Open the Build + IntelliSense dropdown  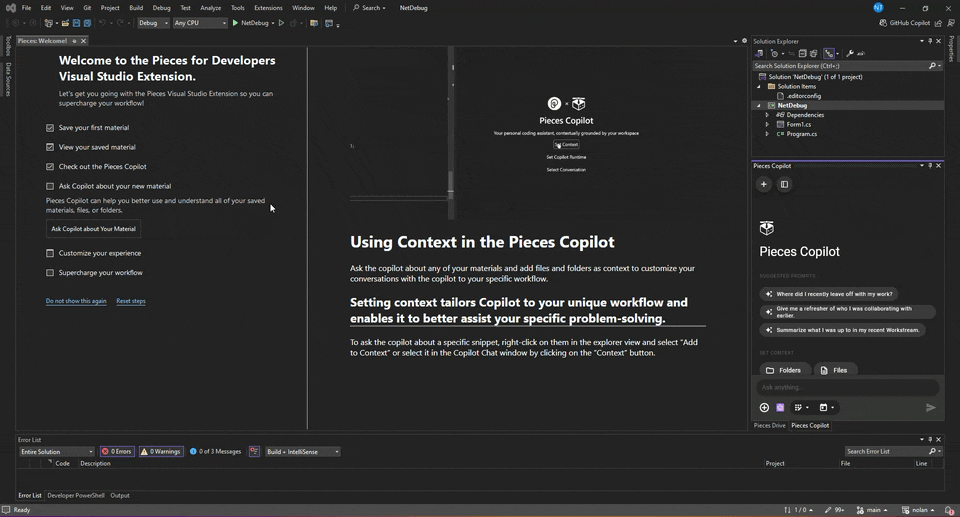coord(302,451)
